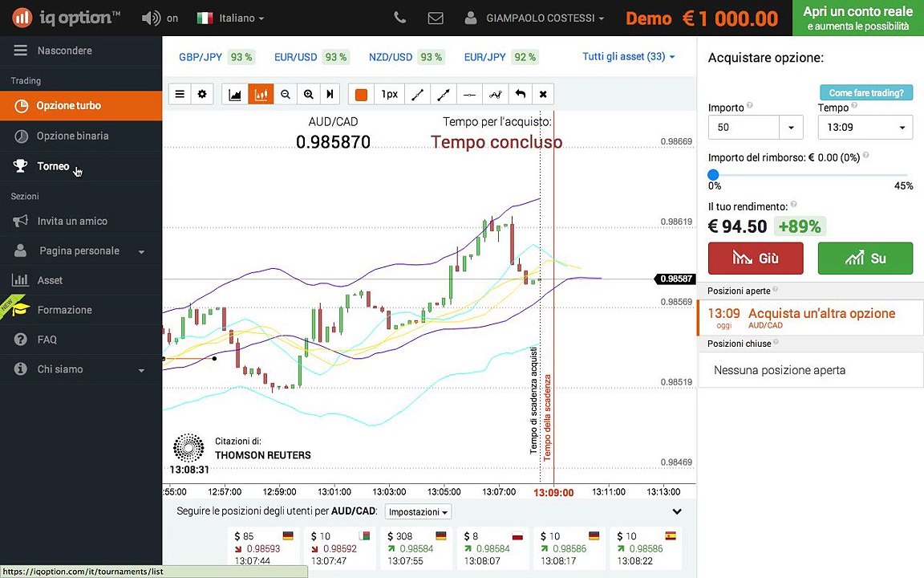Screen dimensions: 924x578
Task: Open chart settings gear
Action: pyautogui.click(x=202, y=95)
